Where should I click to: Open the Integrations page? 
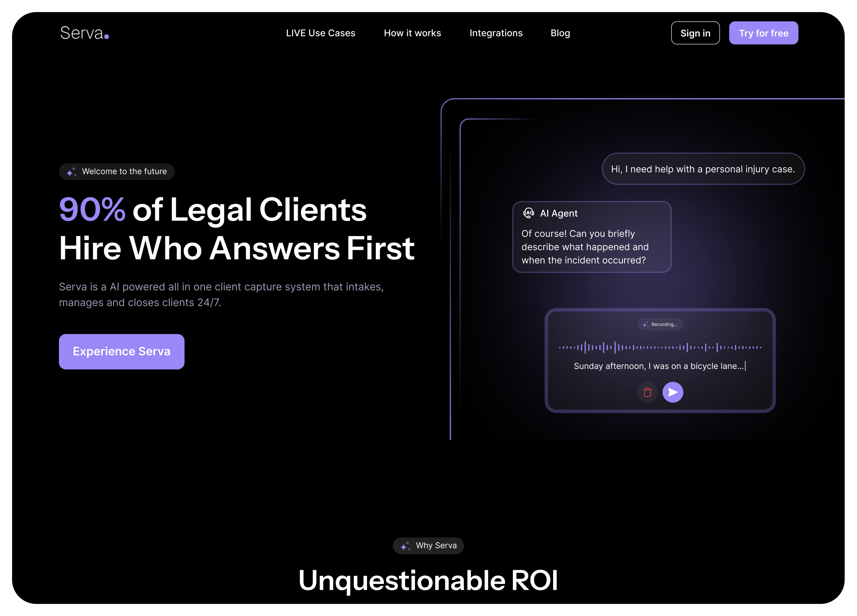click(496, 33)
